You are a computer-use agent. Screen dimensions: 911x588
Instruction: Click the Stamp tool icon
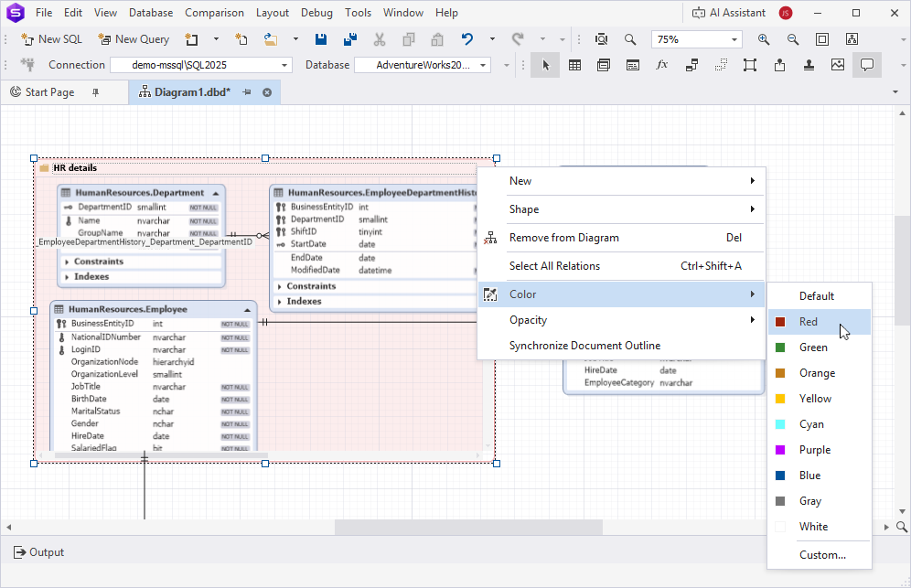[809, 65]
